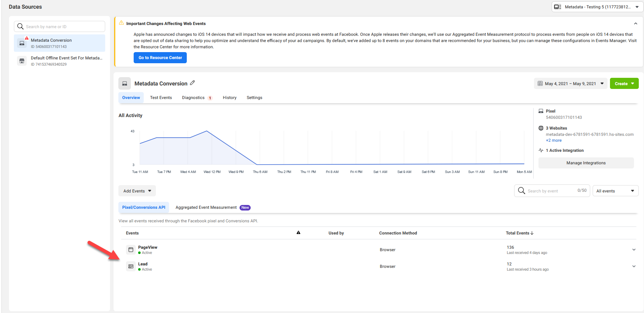Click the pencil icon beside Metadata Conversion
The height and width of the screenshot is (313, 644).
click(x=192, y=83)
